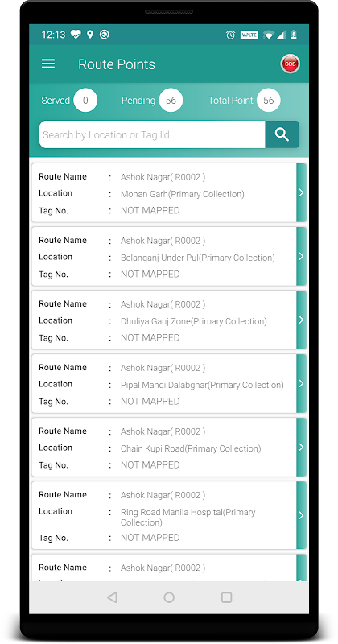Click the 12:13 clock in status bar
This screenshot has height=644, width=338.
point(53,35)
